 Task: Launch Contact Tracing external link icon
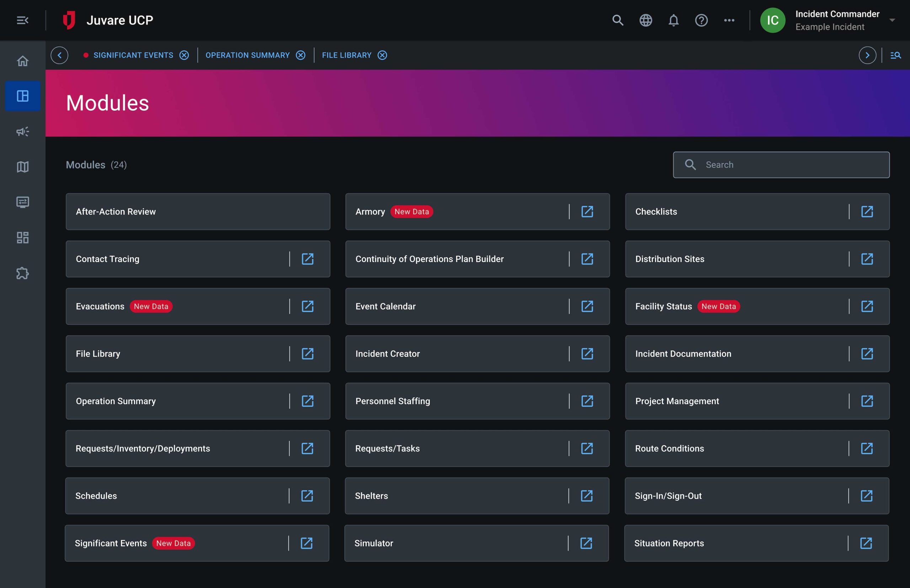pyautogui.click(x=307, y=259)
